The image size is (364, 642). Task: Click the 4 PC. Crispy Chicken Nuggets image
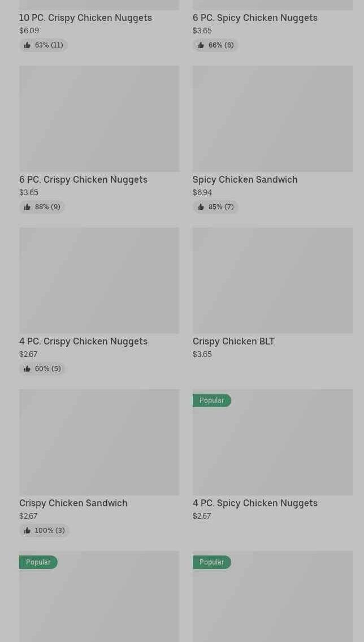point(99,281)
